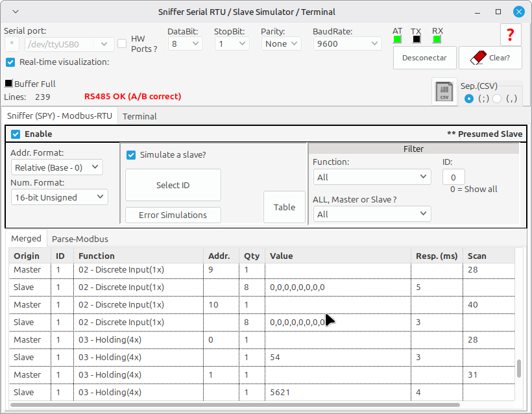Select comma CSV separator radio
Screen dimensions: 532x414
(x=497, y=99)
